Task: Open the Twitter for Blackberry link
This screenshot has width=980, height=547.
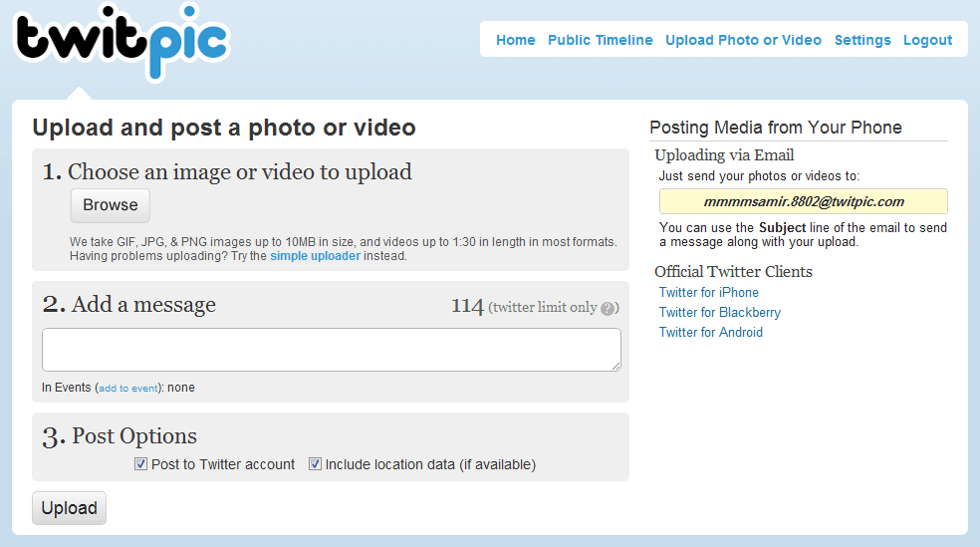Action: 720,313
